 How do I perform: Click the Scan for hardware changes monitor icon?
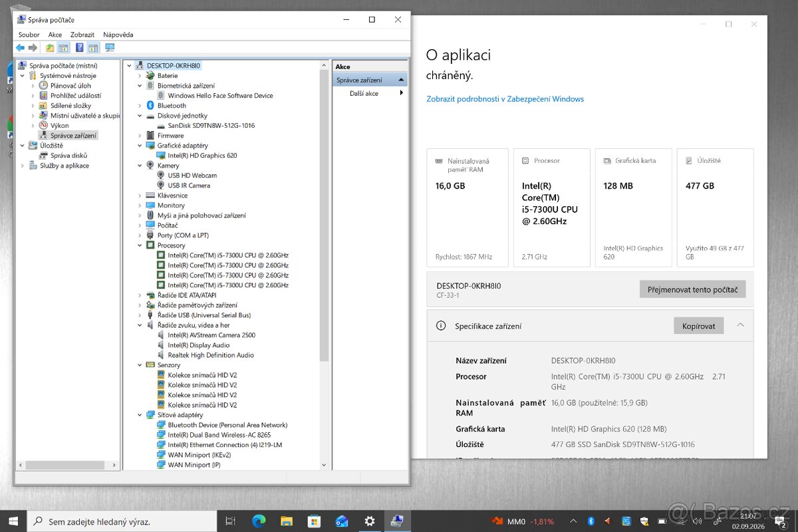pyautogui.click(x=110, y=48)
